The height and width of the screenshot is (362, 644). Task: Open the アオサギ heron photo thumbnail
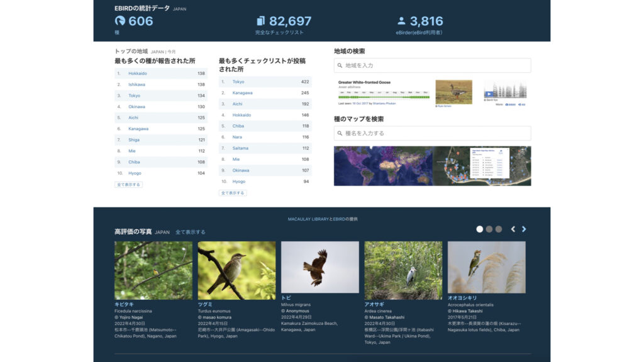(x=403, y=270)
